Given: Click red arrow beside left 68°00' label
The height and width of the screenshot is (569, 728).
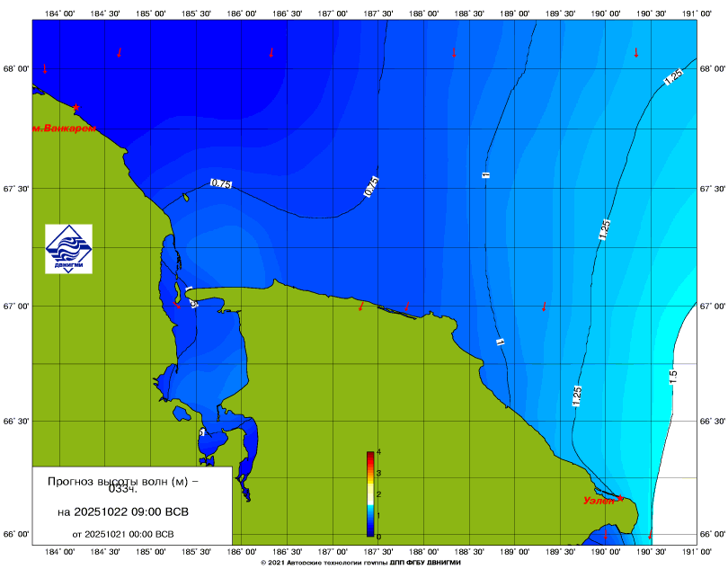Looking at the screenshot, I should 45,68.
